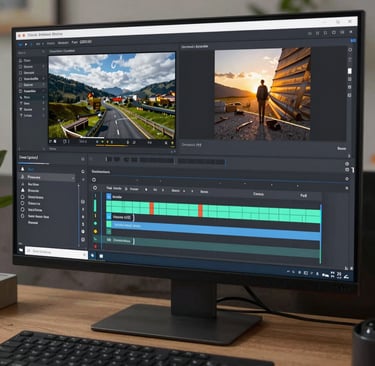This screenshot has height=366, width=375.
Task: Open the folder icon left of search field
Action: point(21,250)
